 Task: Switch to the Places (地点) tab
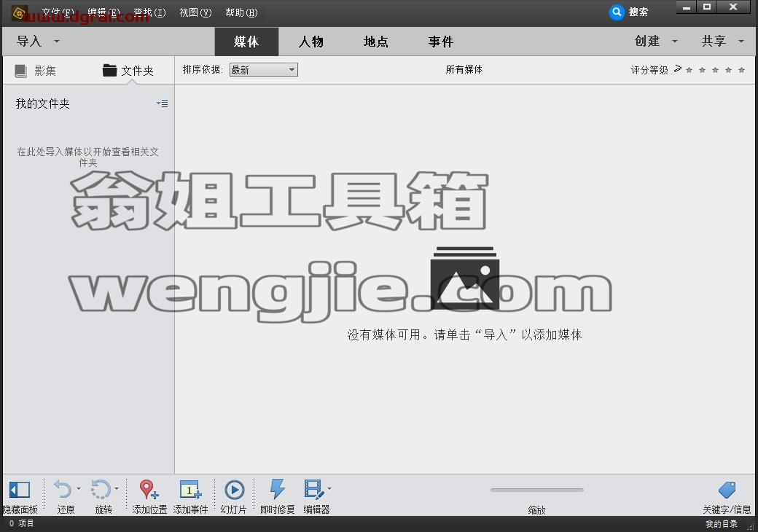(x=375, y=42)
